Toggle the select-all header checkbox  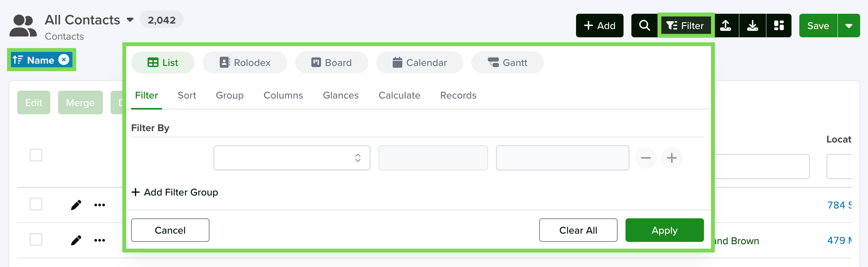36,155
